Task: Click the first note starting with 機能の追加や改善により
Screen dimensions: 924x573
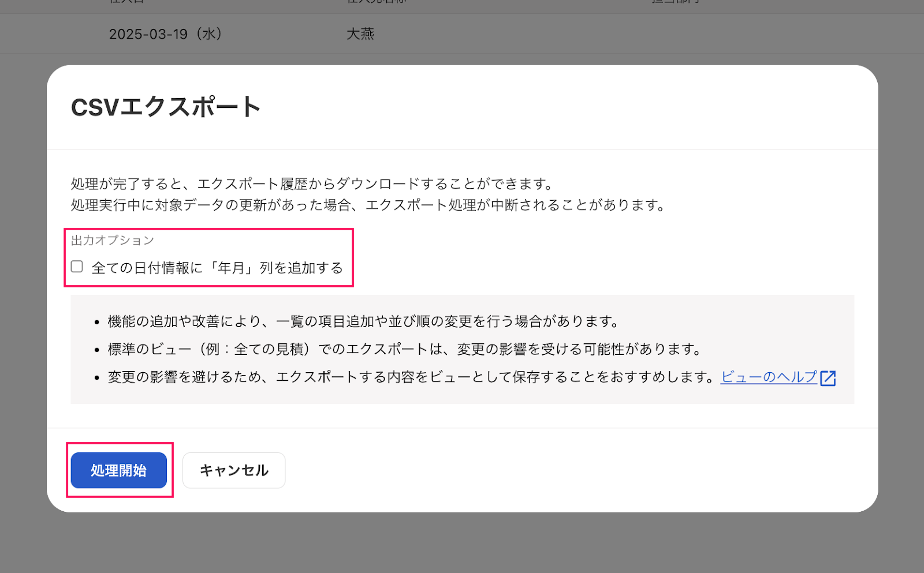Action: click(363, 321)
